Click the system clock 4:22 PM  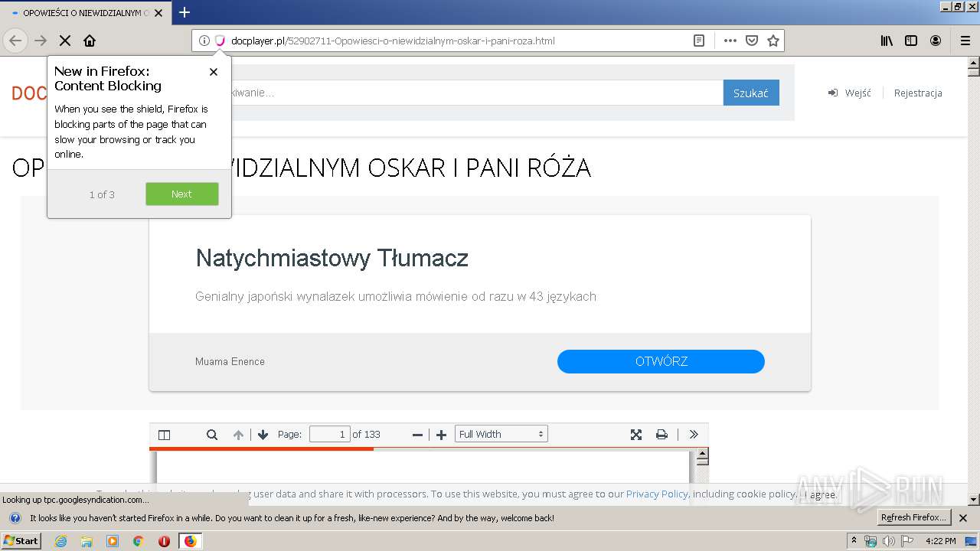[x=940, y=541]
